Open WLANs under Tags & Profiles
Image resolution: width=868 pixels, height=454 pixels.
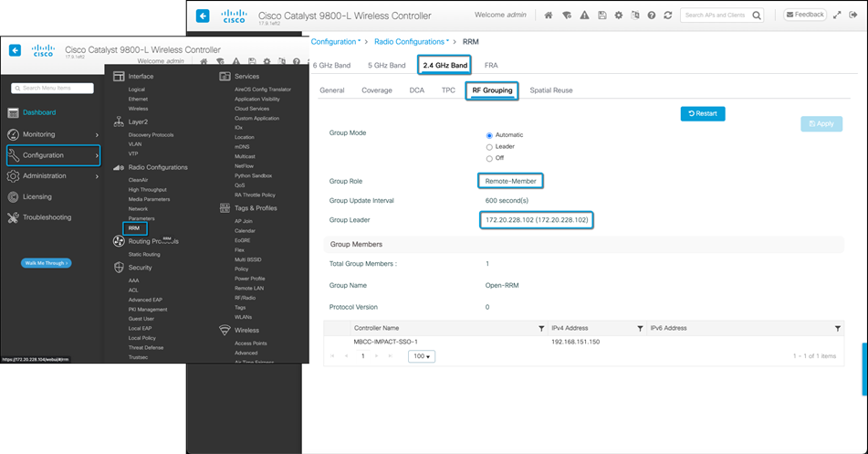pos(243,317)
